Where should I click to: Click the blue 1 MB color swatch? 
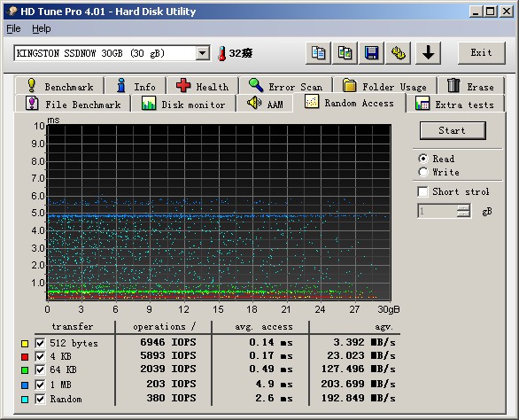(25, 385)
